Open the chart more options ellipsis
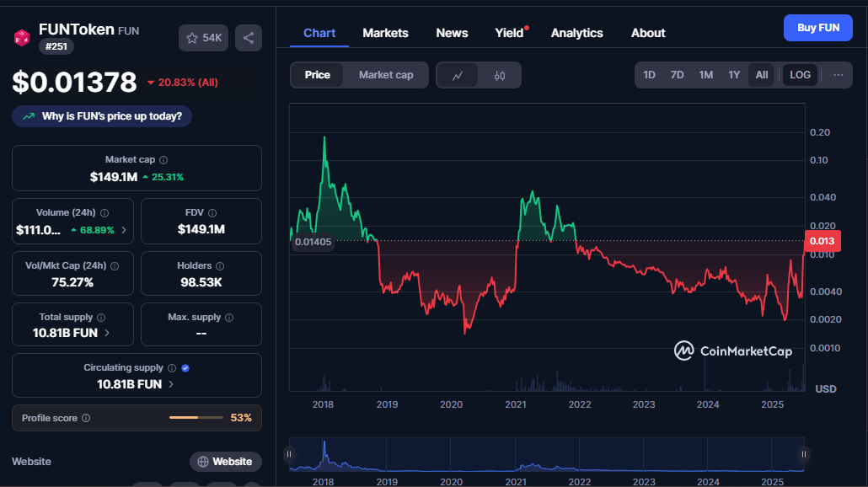This screenshot has height=487, width=868. coord(838,75)
